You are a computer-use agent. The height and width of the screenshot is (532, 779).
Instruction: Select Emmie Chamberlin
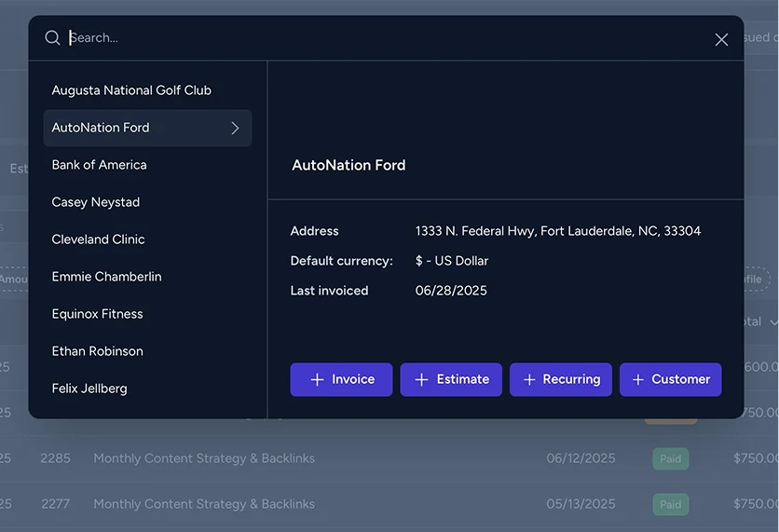147,277
